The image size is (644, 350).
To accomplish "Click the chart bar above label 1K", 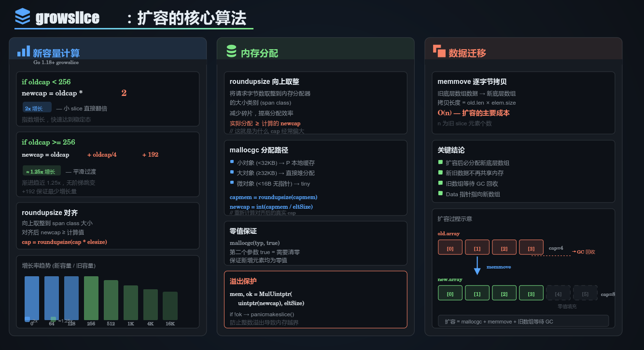I will [131, 303].
